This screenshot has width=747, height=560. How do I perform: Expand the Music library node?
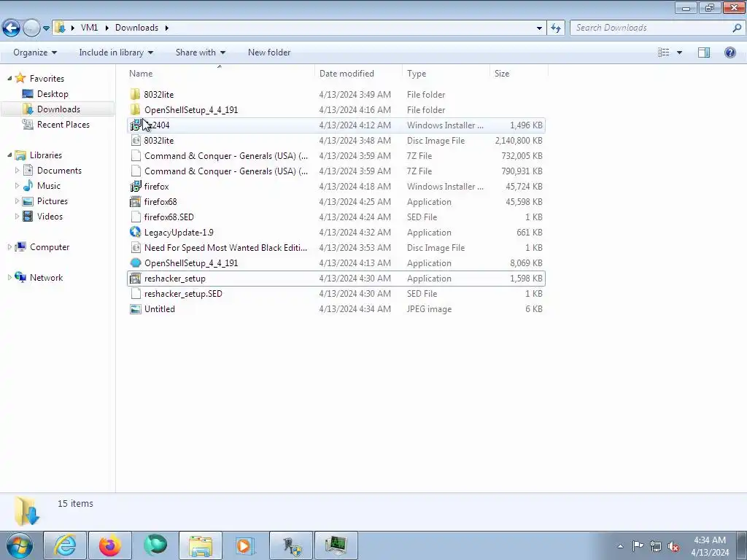click(18, 186)
